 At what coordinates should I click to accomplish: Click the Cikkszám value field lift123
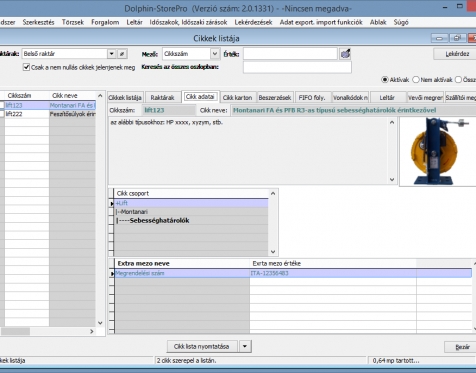169,110
